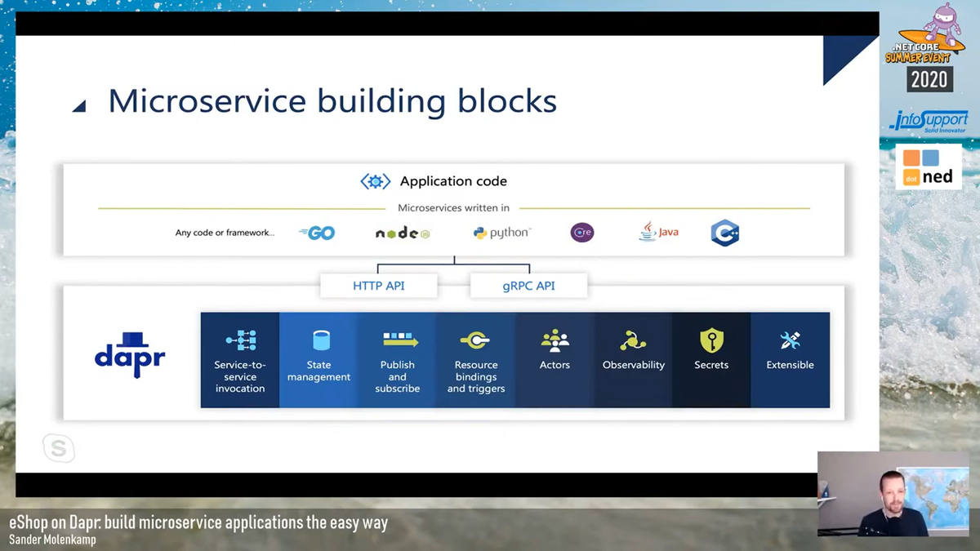
Task: Select the Python logo
Action: pyautogui.click(x=501, y=233)
